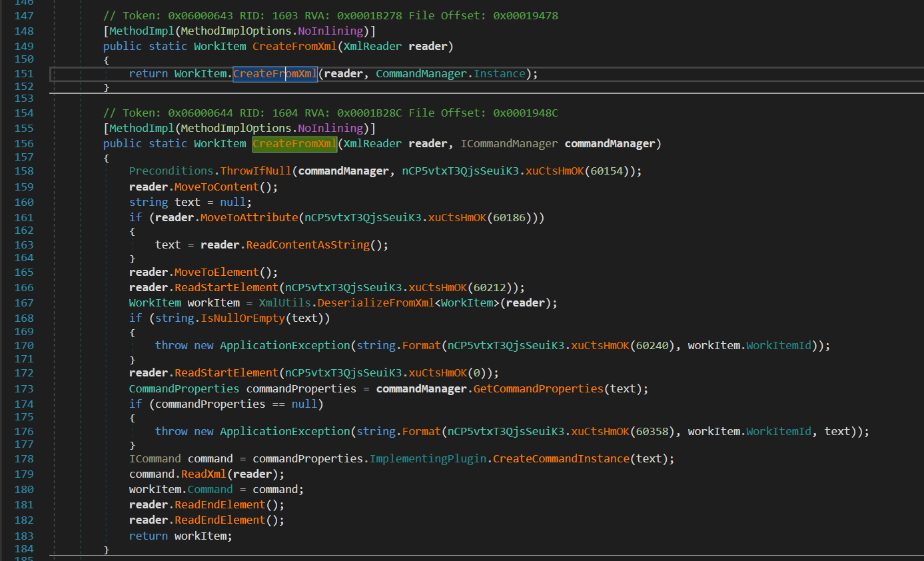Click the CreateFromXml call on line 151

[275, 74]
